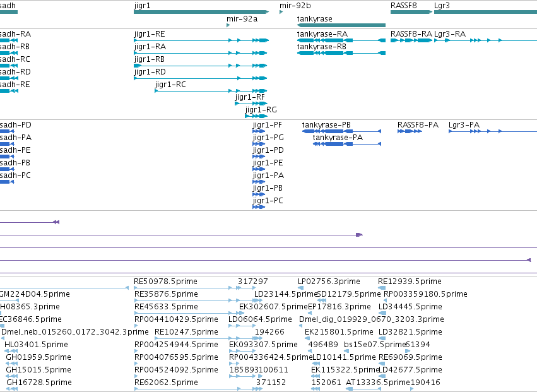This screenshot has height=392, width=537.
Task: Select protein tankyrase-PA
Action: pyautogui.click(x=347, y=144)
